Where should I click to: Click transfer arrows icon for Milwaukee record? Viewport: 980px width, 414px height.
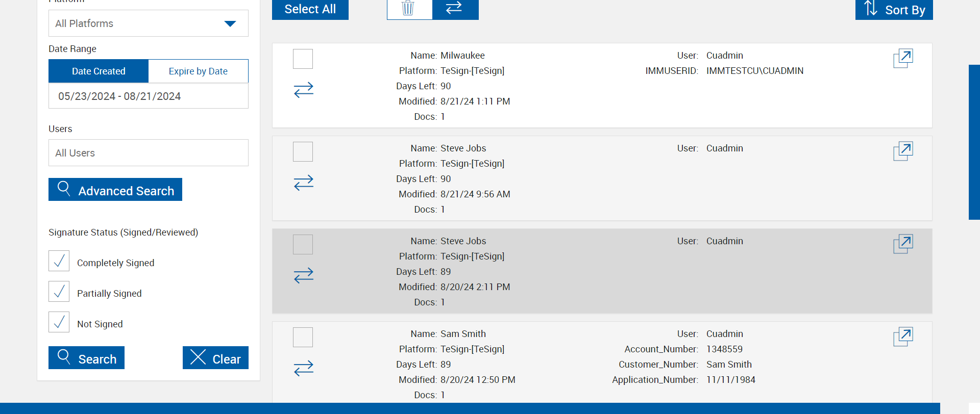pyautogui.click(x=304, y=90)
